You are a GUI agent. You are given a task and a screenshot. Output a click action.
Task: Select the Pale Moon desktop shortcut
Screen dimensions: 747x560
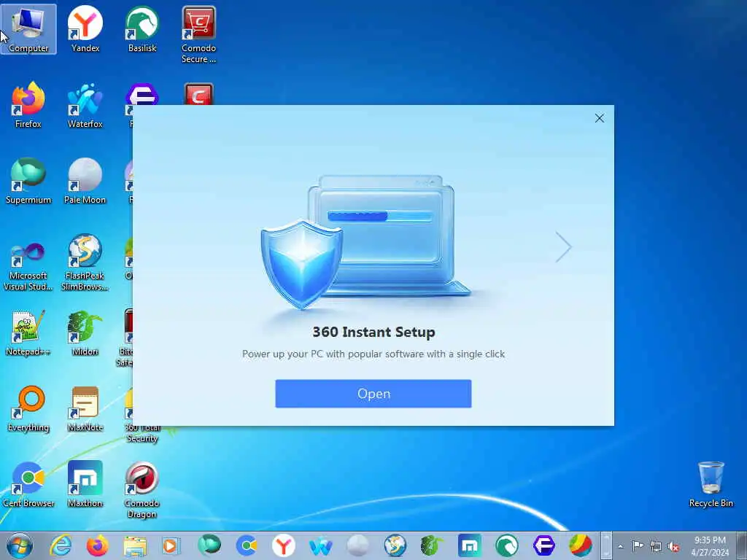click(85, 181)
